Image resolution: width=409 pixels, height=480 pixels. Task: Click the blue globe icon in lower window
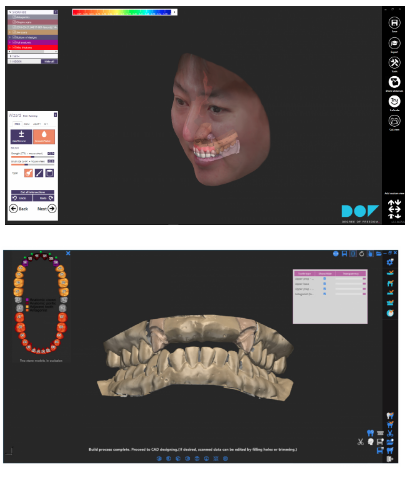336,254
